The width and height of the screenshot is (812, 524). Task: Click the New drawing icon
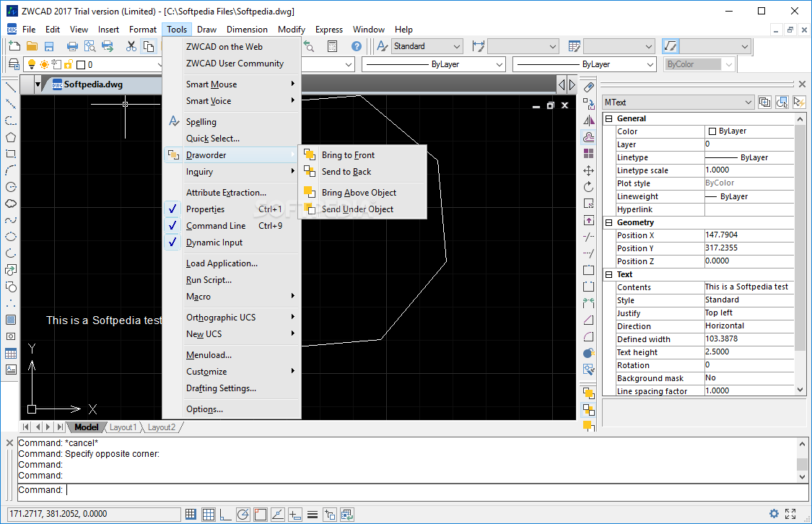[14, 46]
